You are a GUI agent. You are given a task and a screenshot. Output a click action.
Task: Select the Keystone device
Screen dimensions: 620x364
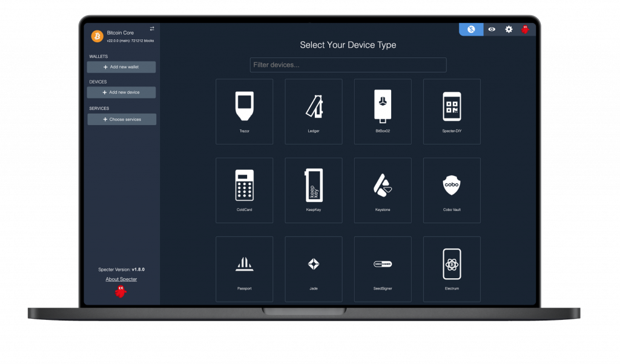coord(382,190)
